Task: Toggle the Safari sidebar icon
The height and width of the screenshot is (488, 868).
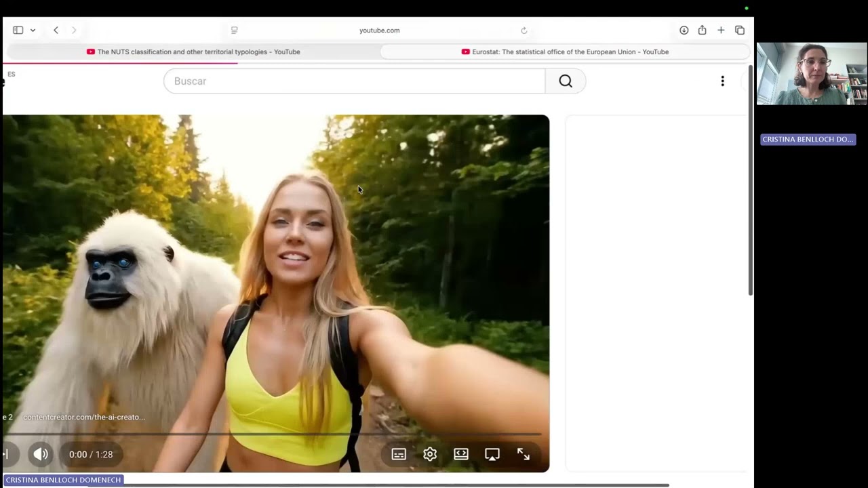Action: 18,30
